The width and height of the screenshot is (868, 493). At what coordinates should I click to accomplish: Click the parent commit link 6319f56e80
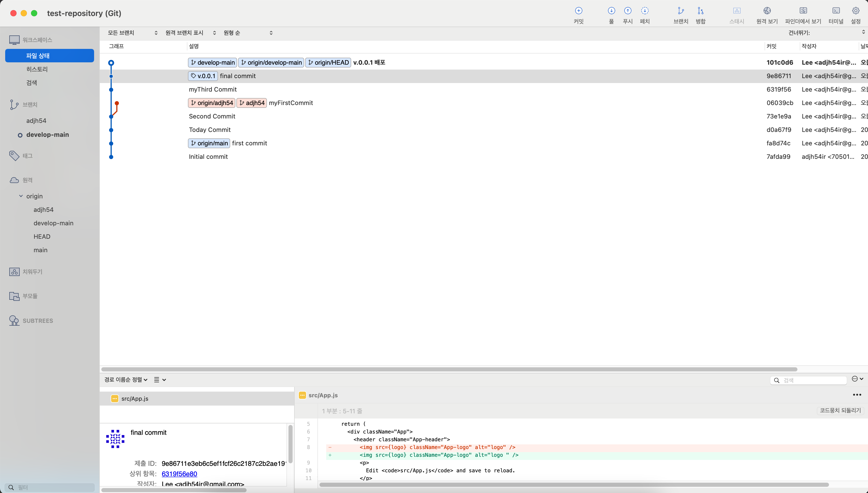point(179,474)
